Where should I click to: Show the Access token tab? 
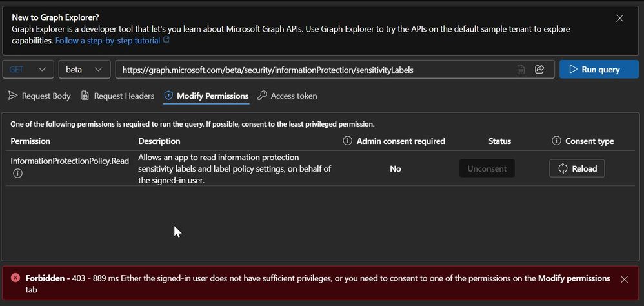tap(287, 96)
